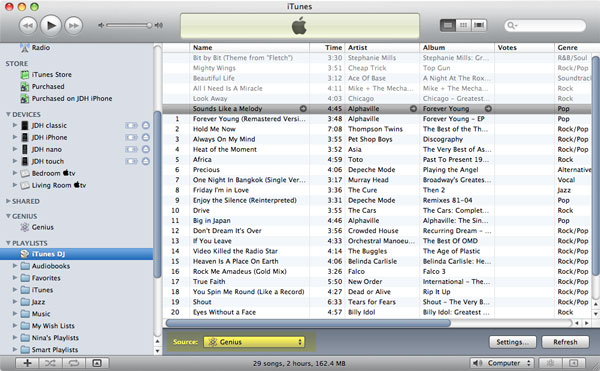Viewport: 600px width, 371px height.
Task: Collapse the DEVICES section
Action: [x=8, y=114]
